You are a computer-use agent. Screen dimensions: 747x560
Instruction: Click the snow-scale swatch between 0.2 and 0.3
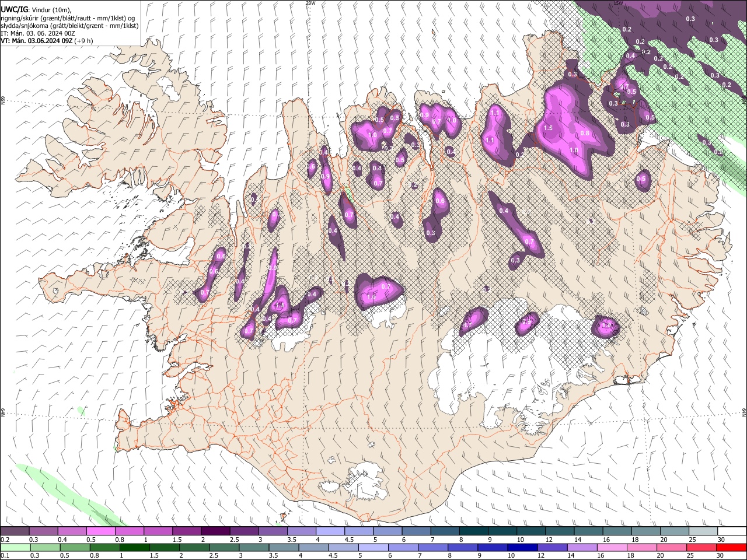tap(15, 531)
